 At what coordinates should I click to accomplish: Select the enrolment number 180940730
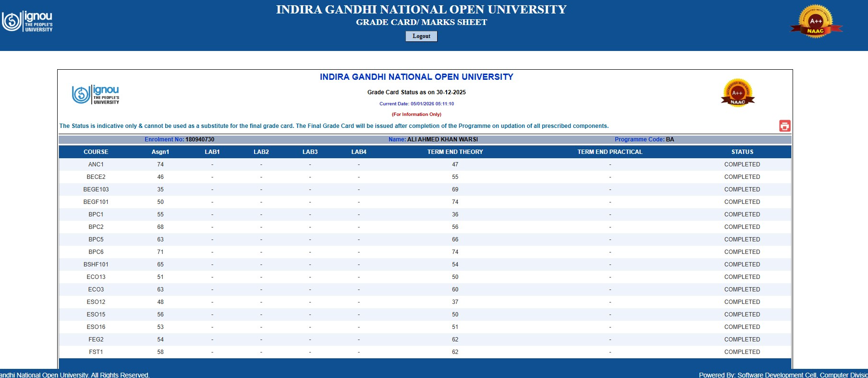200,139
